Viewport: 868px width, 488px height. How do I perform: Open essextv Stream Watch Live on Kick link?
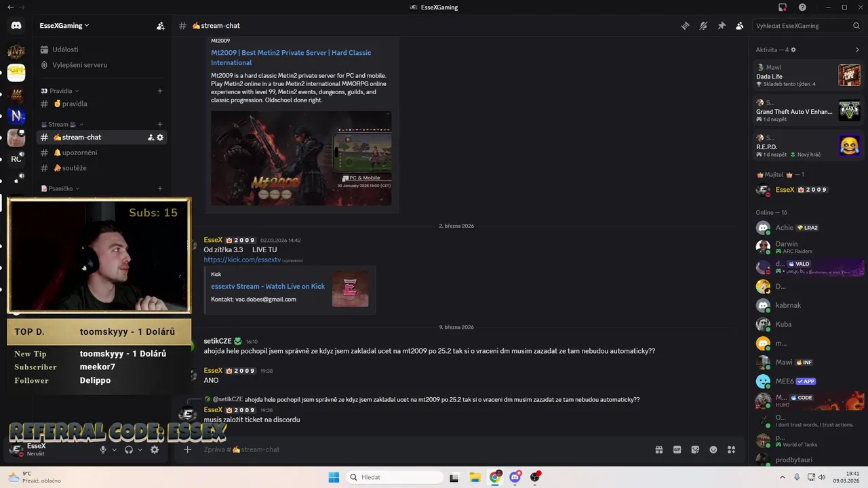point(268,286)
